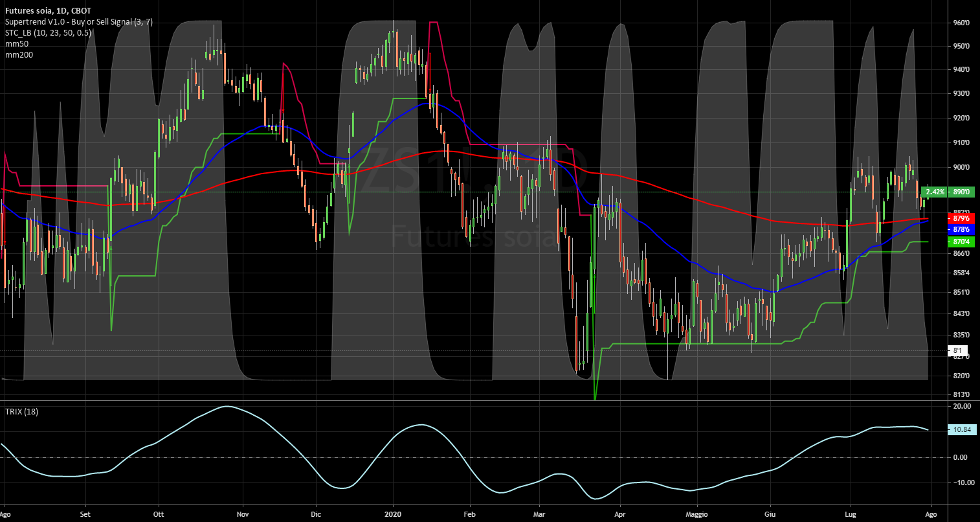Click the red 879'6 mm200 value label
980x522 pixels.
961,218
